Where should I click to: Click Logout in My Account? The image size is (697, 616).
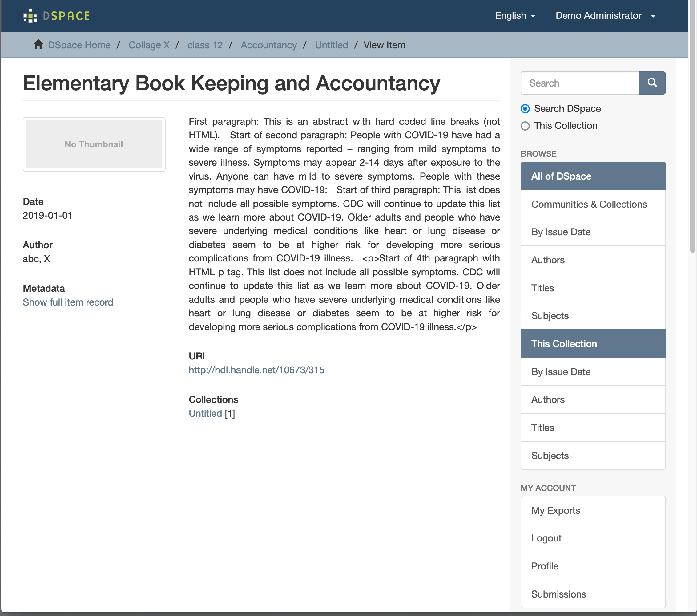click(x=546, y=538)
